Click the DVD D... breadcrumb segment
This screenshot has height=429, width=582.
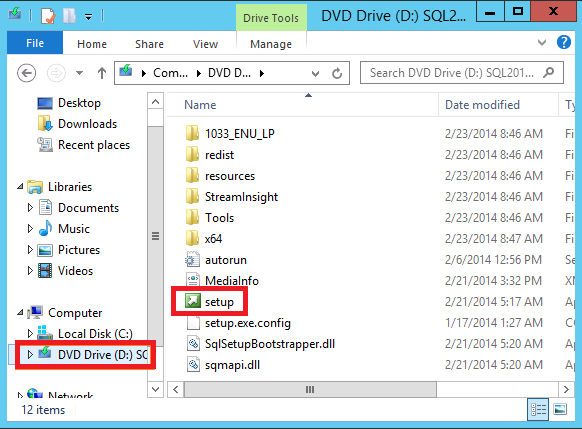click(229, 73)
